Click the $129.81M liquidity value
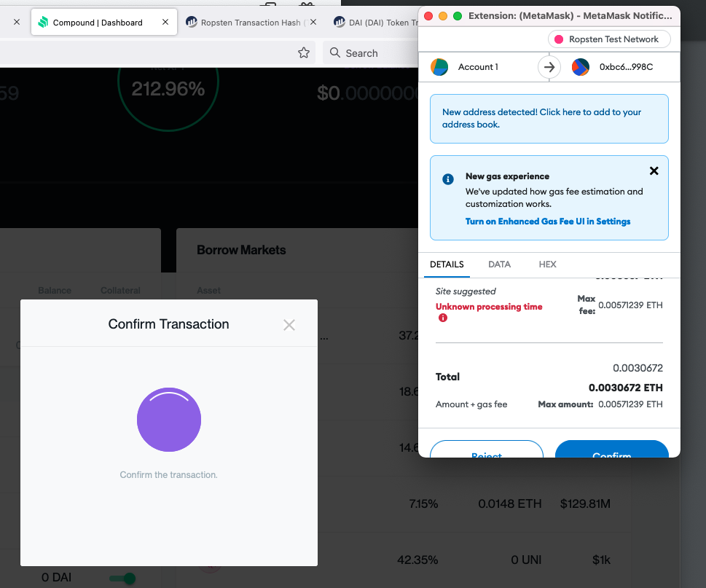Viewport: 706px width, 588px height. (585, 503)
